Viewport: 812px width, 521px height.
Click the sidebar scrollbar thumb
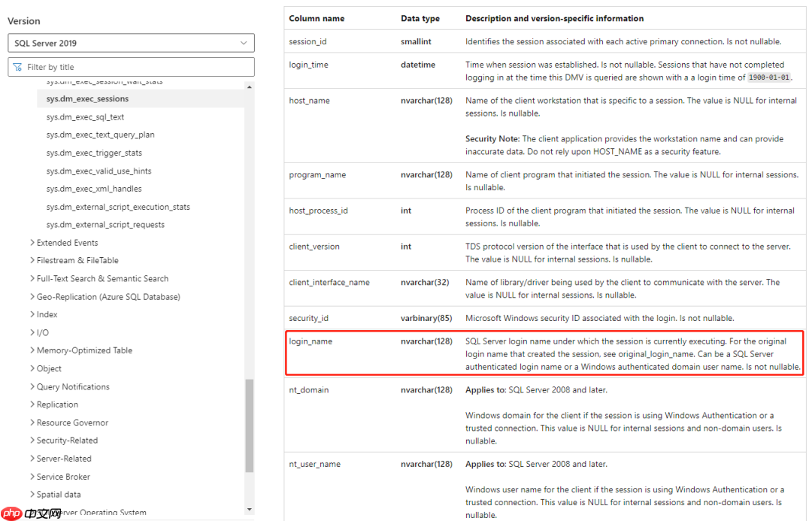(x=250, y=426)
